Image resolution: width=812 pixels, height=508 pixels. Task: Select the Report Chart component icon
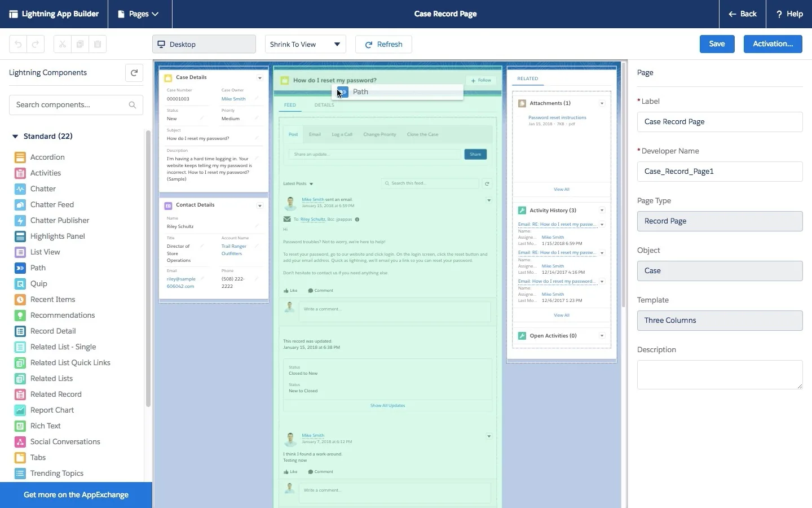pos(20,410)
